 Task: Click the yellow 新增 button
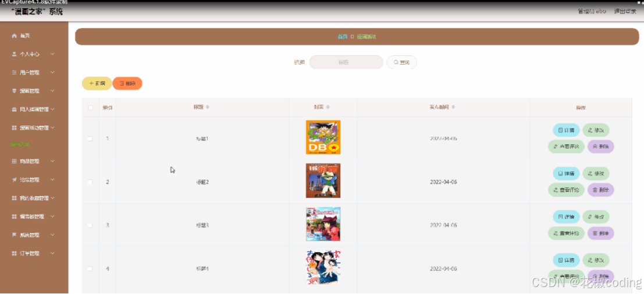point(97,83)
